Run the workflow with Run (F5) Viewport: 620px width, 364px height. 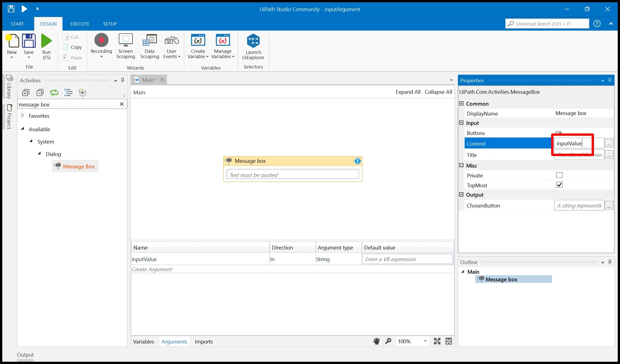pyautogui.click(x=46, y=47)
